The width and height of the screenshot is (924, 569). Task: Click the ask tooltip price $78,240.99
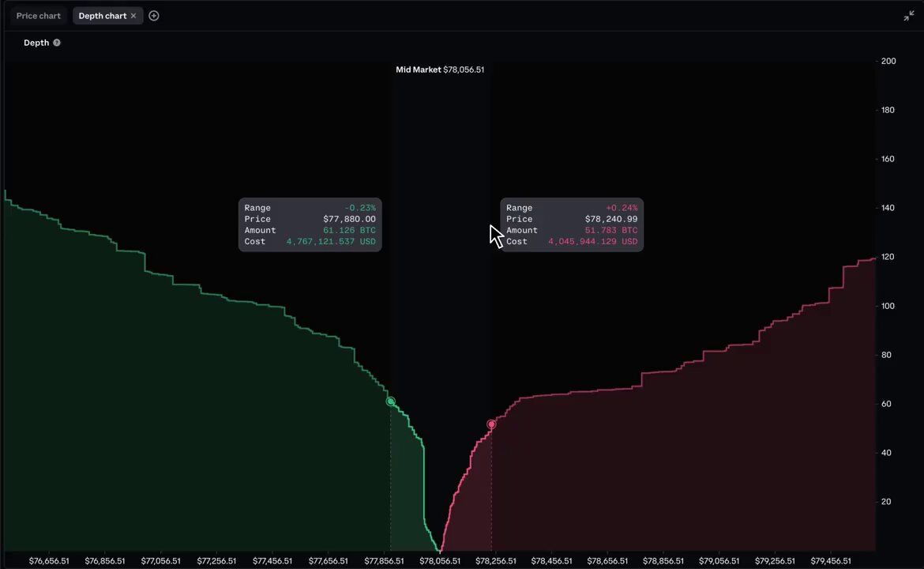[611, 219]
